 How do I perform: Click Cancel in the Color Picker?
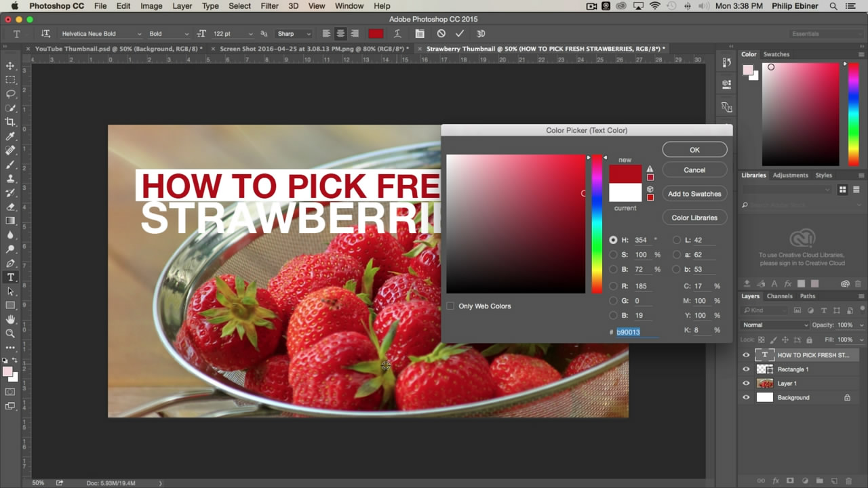point(694,170)
